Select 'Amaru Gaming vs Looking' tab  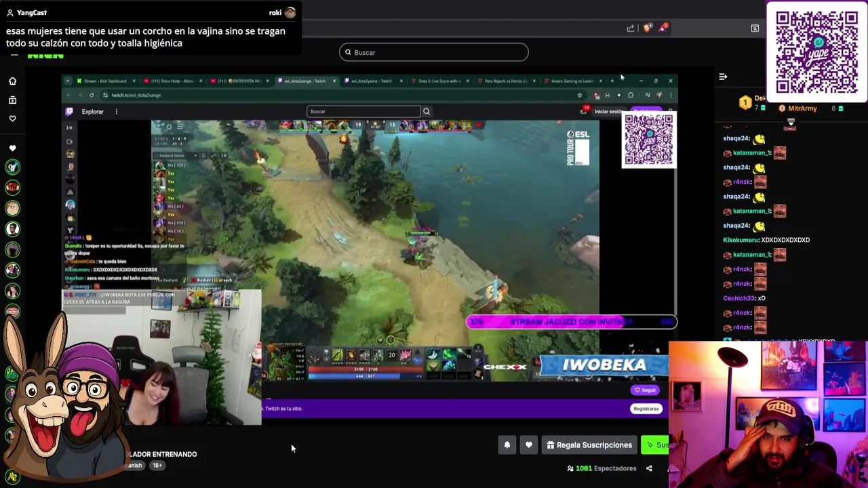click(x=574, y=81)
